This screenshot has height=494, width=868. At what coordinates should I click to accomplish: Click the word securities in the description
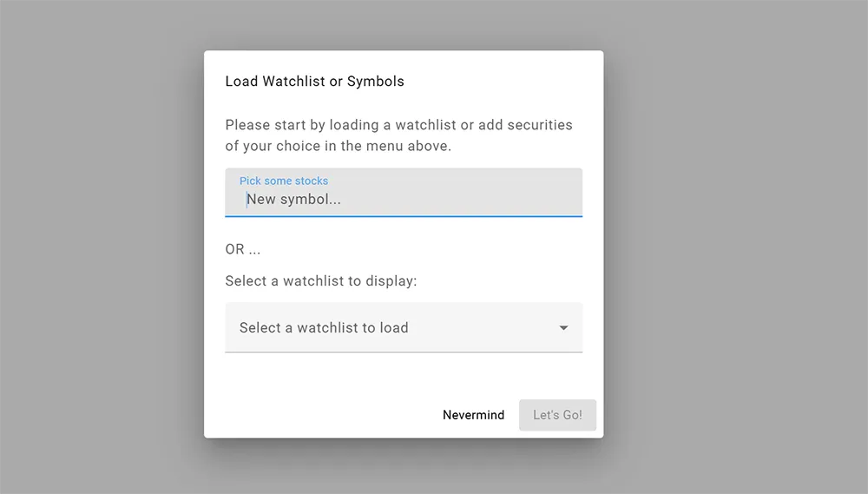coord(540,125)
